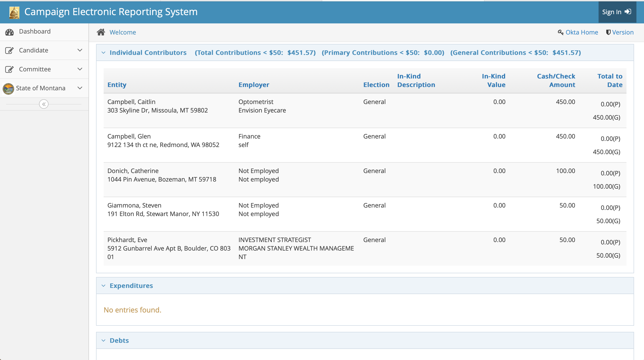Expand the State of Montana chevron

coord(80,88)
